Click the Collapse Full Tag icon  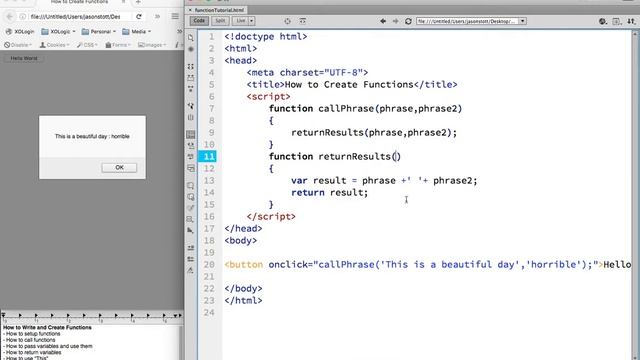(x=191, y=66)
